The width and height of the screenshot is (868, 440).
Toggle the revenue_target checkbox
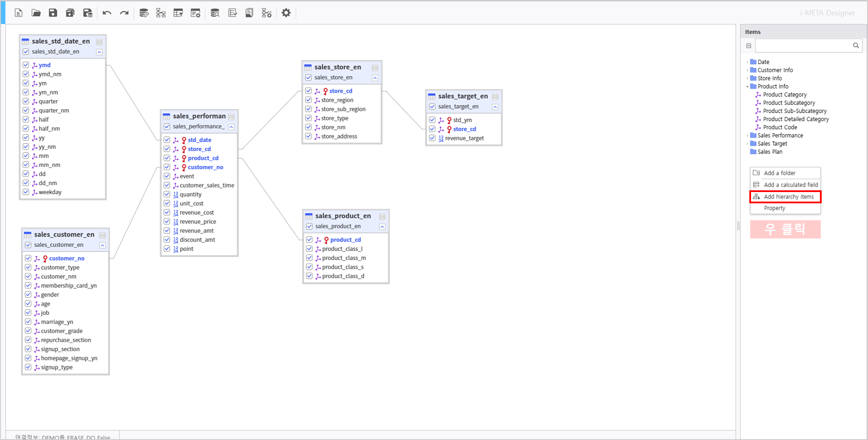[432, 138]
